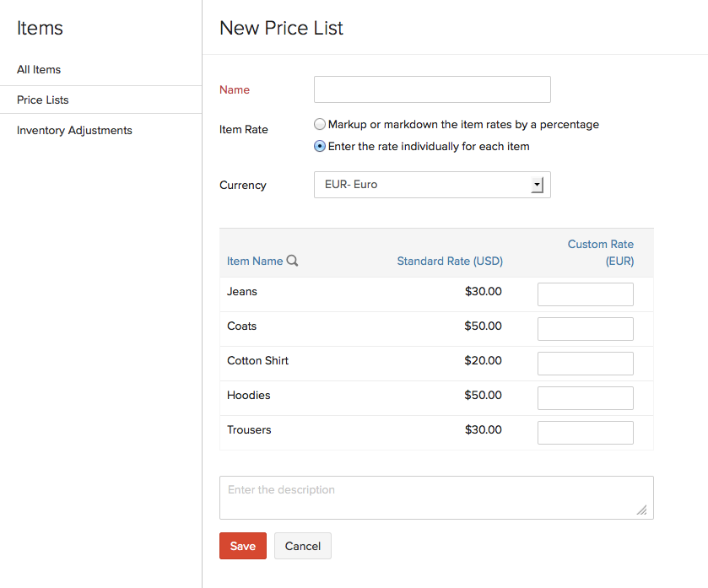
Task: Click the Custom Rate field for Jeans
Action: click(585, 294)
